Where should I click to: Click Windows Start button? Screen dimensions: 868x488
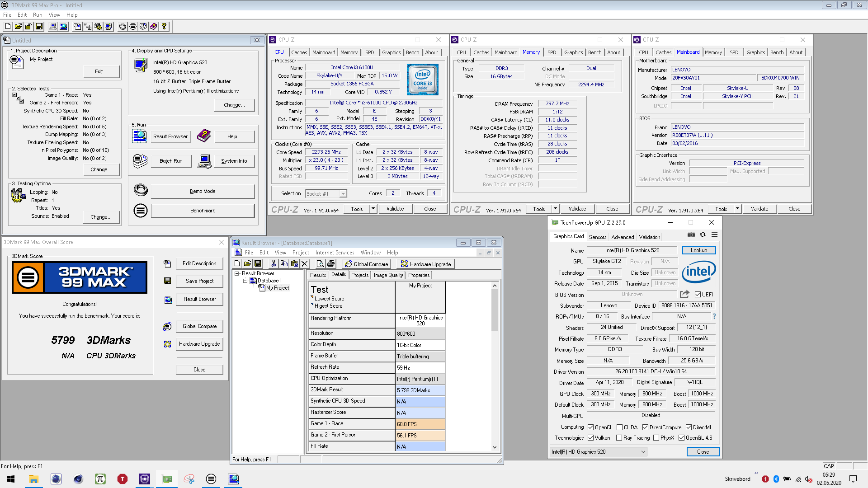11,479
